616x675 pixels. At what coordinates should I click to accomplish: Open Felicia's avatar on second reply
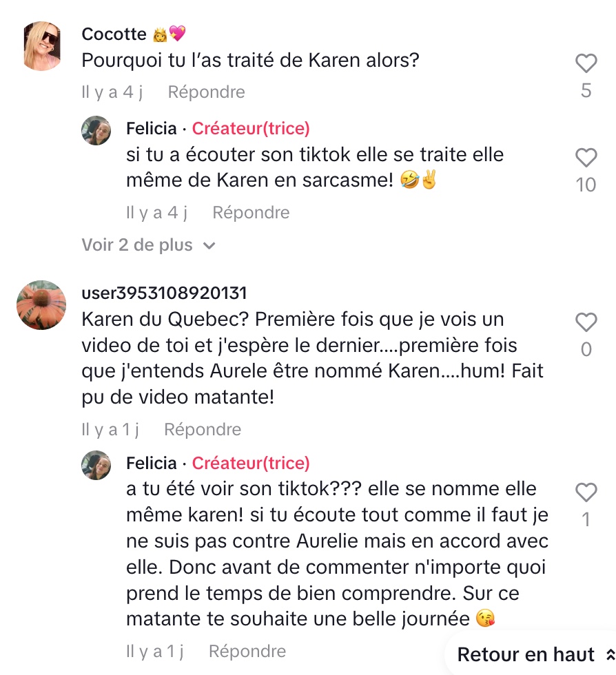click(x=96, y=466)
